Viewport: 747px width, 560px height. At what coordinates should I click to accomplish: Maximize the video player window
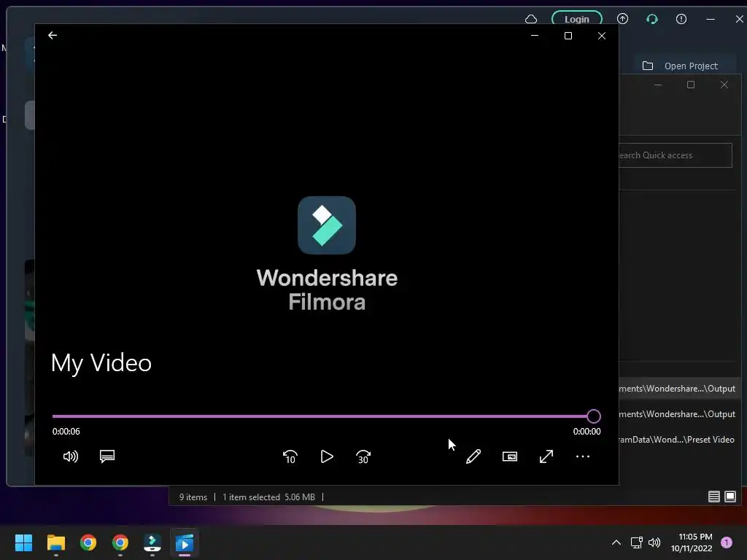[x=568, y=36]
